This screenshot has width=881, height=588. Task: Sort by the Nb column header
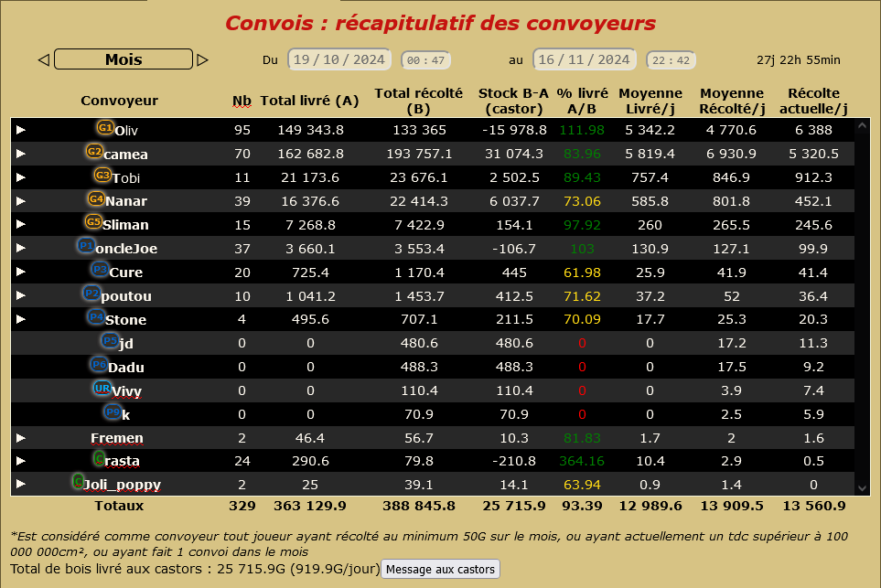(242, 101)
